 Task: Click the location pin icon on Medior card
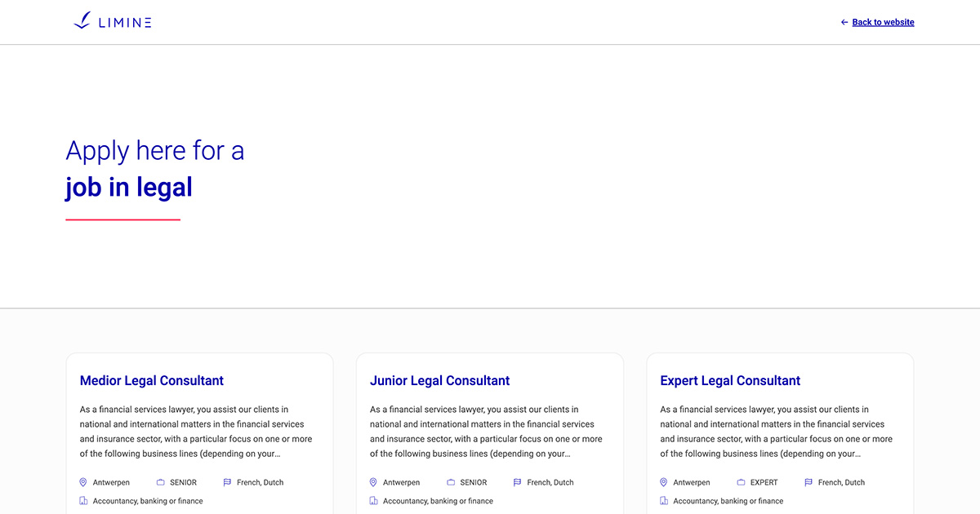83,482
